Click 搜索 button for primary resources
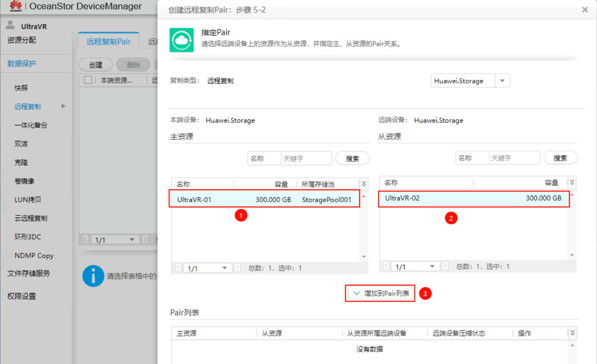This screenshot has width=597, height=364. click(x=352, y=158)
